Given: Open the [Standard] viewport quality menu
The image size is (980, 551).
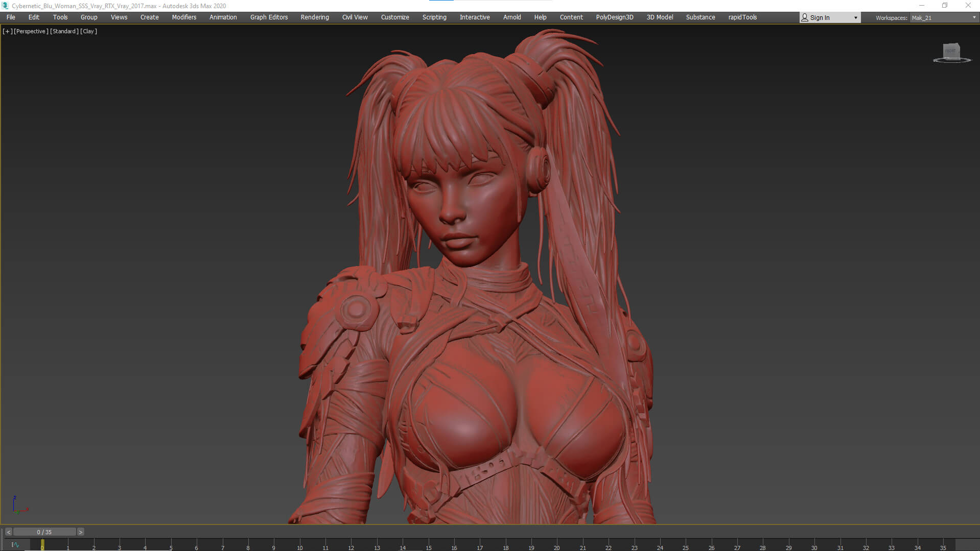Looking at the screenshot, I should coord(64,31).
